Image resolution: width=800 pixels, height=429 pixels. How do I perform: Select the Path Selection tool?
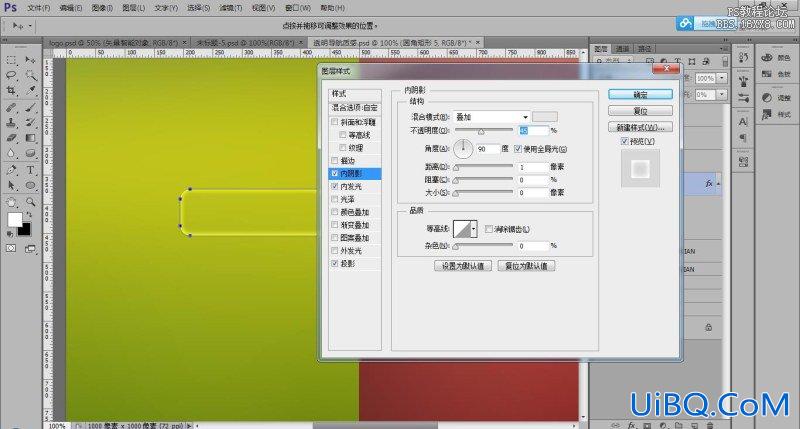(x=11, y=185)
